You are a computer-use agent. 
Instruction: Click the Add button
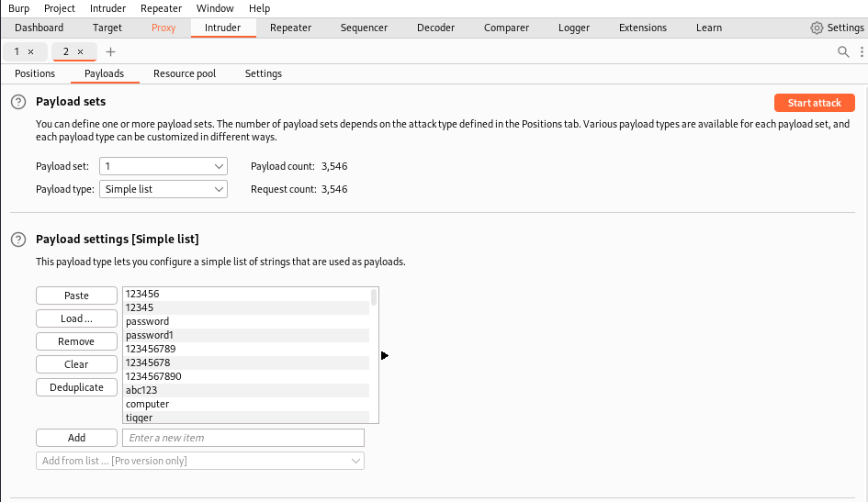tap(76, 438)
